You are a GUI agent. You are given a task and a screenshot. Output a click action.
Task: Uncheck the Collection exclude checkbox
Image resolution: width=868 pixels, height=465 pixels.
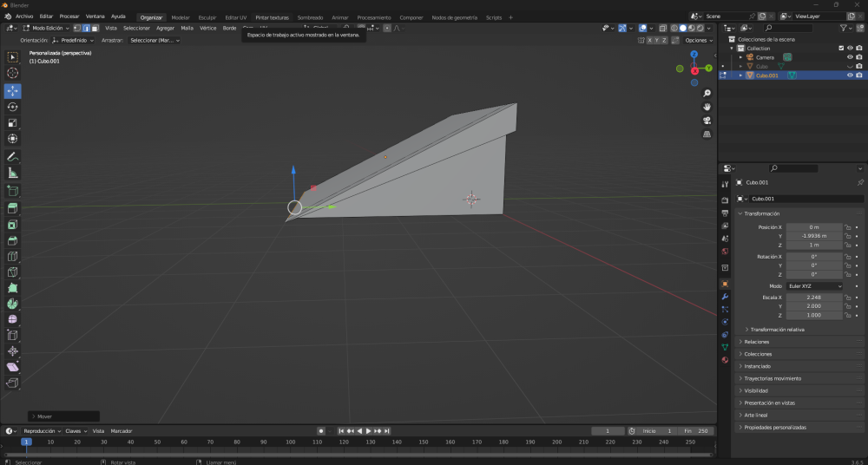(840, 49)
